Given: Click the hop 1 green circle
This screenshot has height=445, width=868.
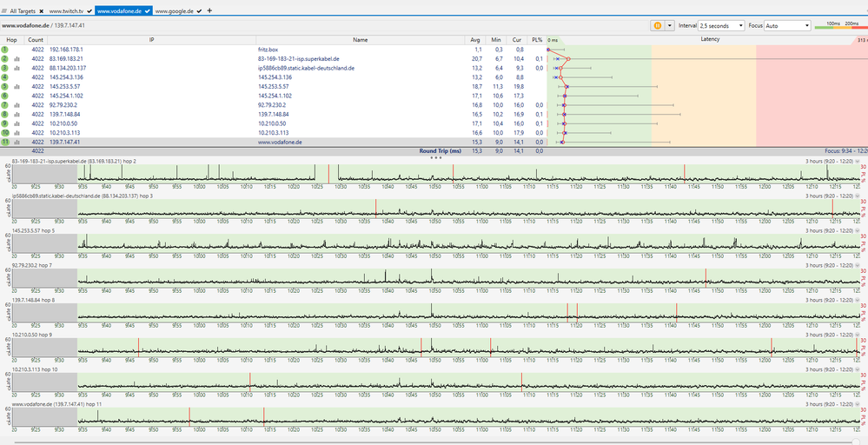Looking at the screenshot, I should tap(4, 50).
